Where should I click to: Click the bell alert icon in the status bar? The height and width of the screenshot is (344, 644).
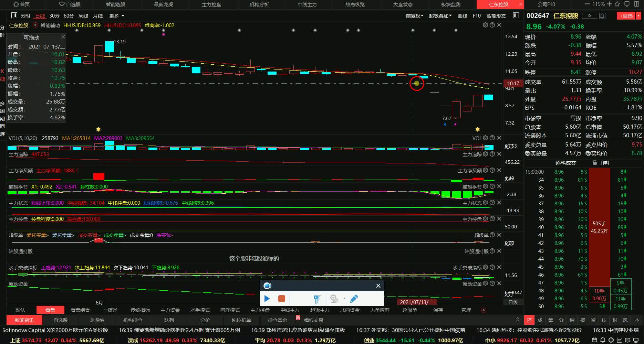(603, 340)
